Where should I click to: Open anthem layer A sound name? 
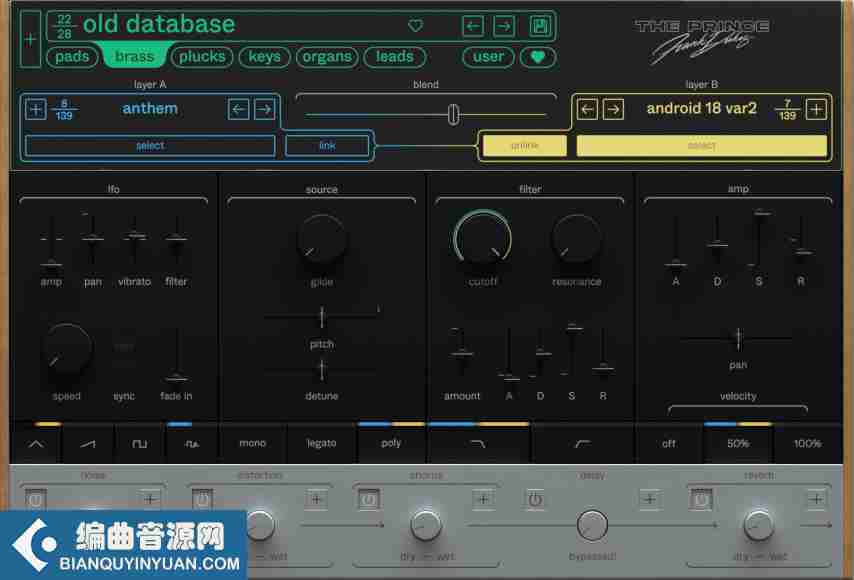[x=150, y=108]
